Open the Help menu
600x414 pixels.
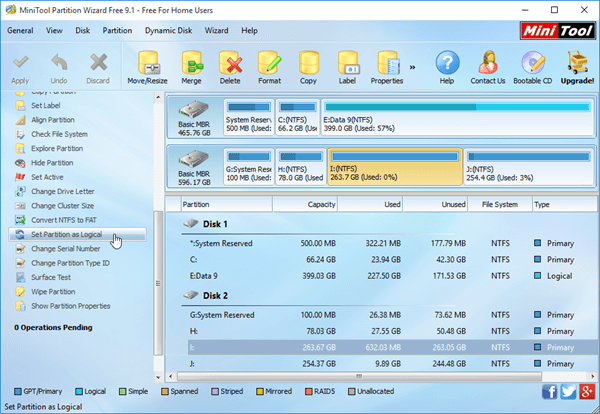(x=249, y=31)
